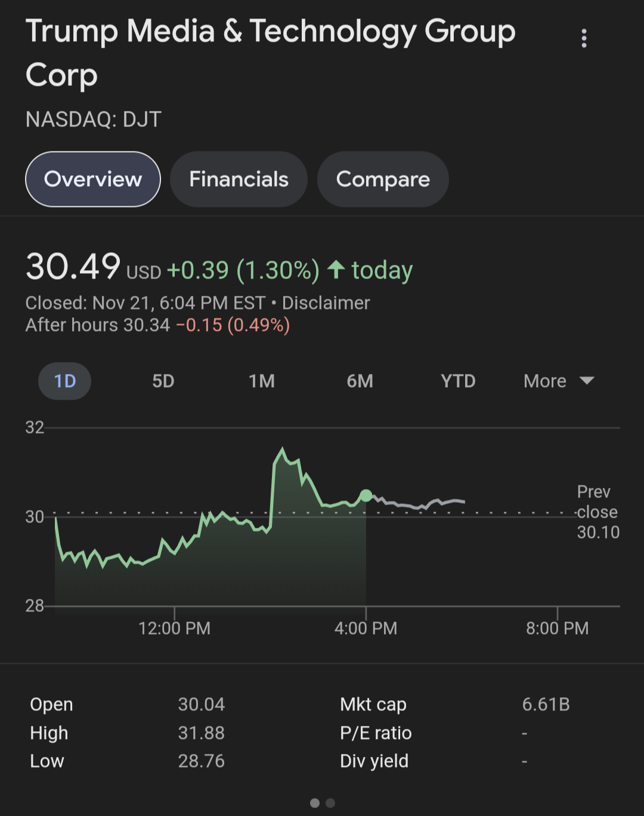This screenshot has width=644, height=816.
Task: Click the 8:00 PM axis label
Action: coord(557,628)
